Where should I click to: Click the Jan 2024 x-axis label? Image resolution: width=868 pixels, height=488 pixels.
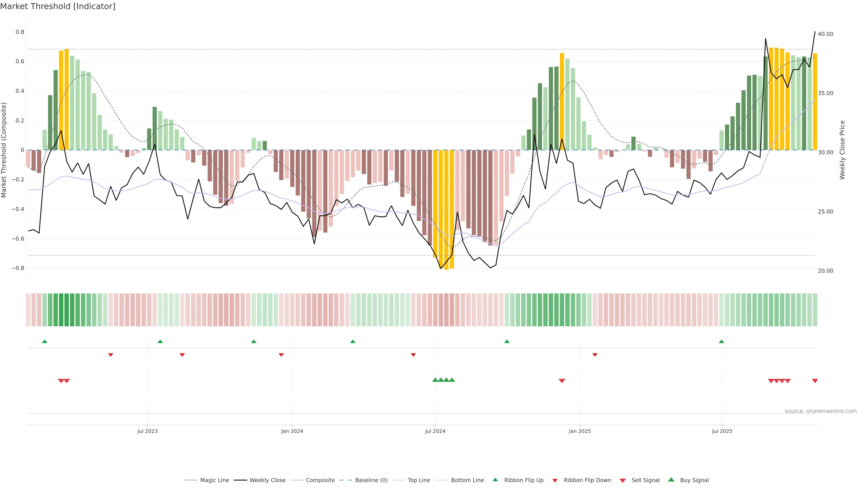click(292, 431)
